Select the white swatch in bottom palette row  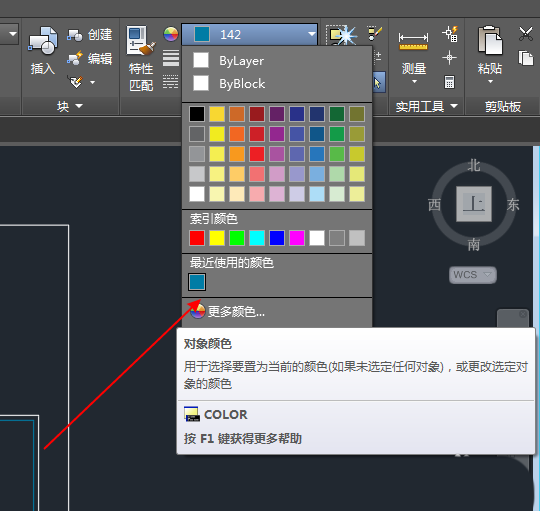coord(197,194)
